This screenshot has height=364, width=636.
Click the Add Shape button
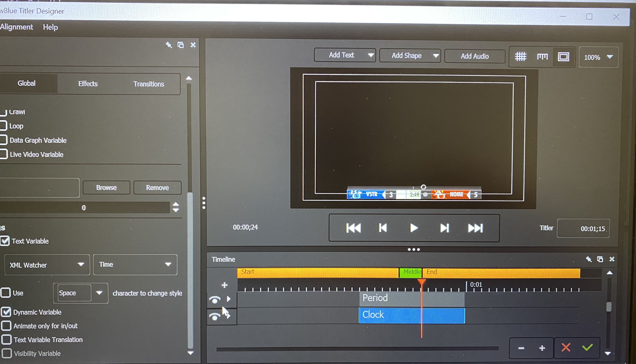click(406, 56)
